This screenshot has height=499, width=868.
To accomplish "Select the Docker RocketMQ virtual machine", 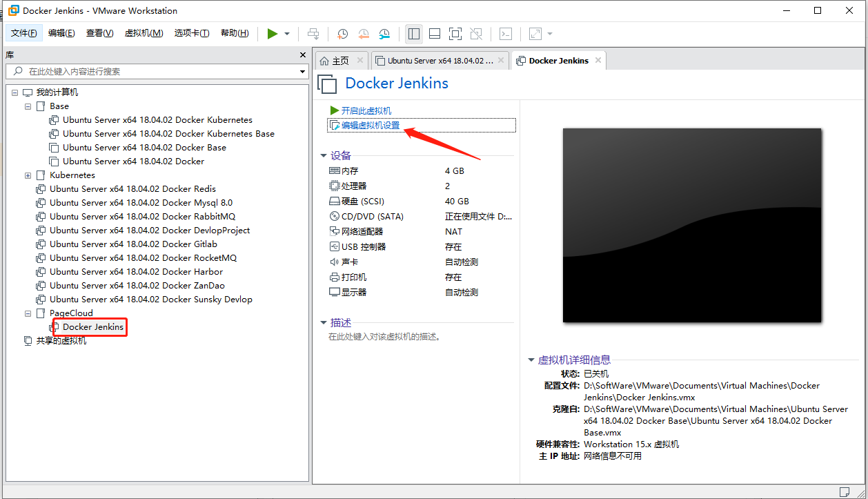I will click(143, 258).
